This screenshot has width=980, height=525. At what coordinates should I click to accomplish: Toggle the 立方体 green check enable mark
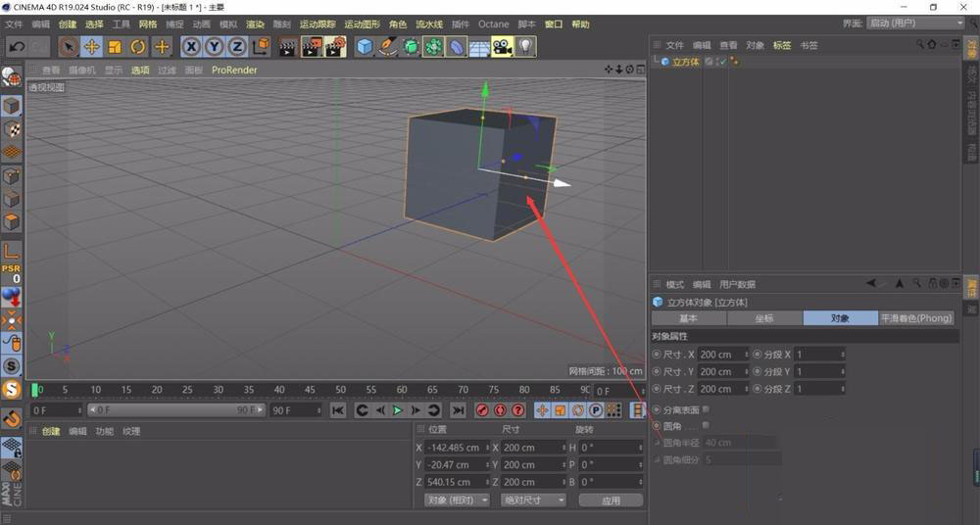(x=723, y=62)
